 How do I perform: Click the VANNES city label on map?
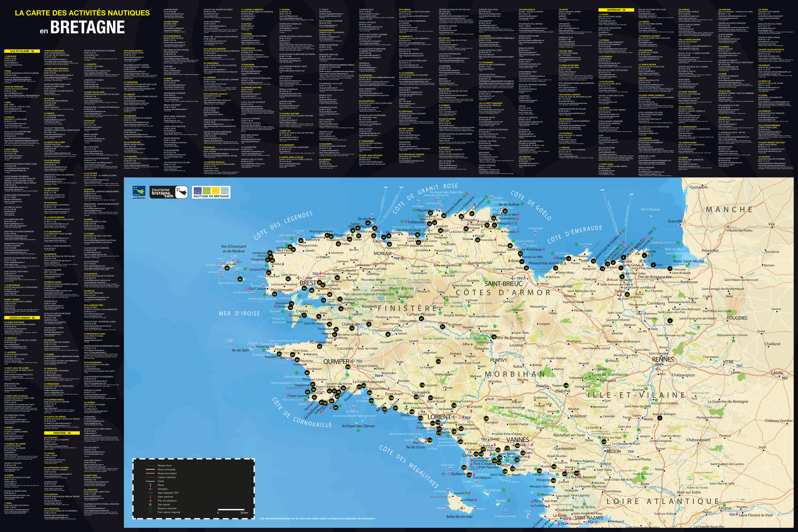point(518,439)
